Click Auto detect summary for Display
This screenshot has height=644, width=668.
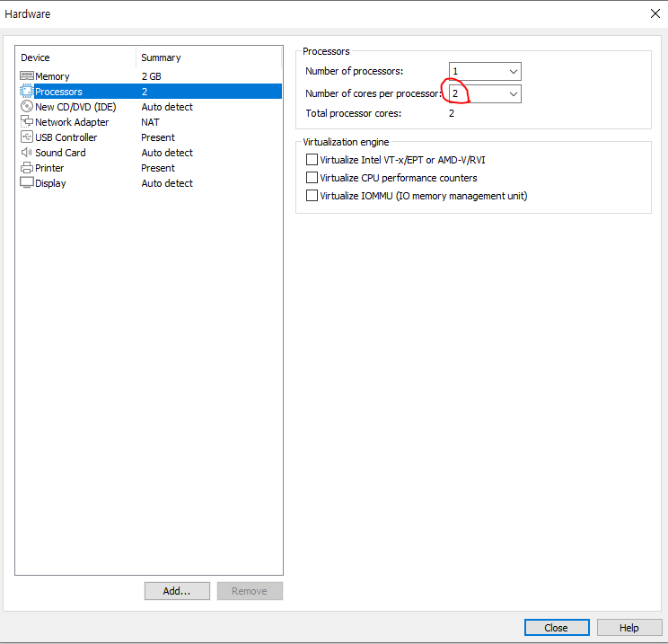(x=167, y=183)
